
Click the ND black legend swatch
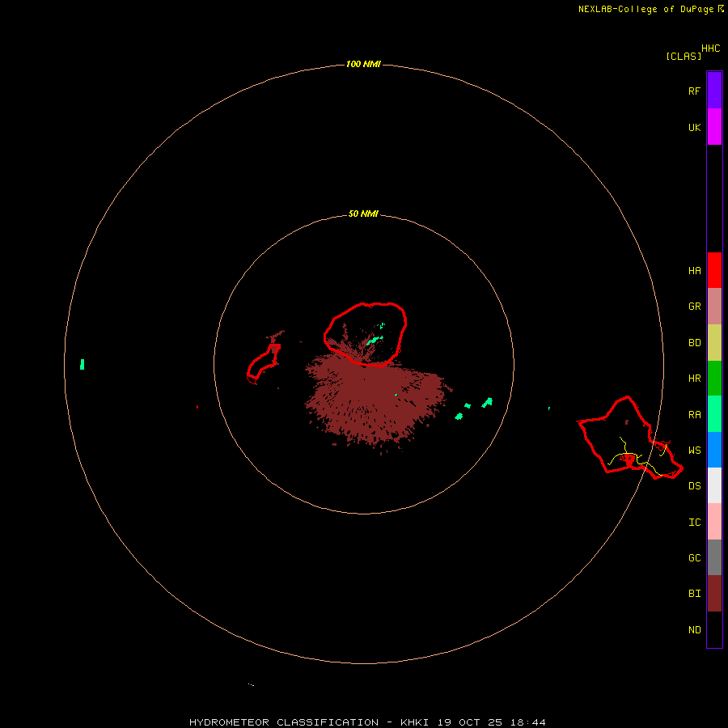(x=714, y=629)
